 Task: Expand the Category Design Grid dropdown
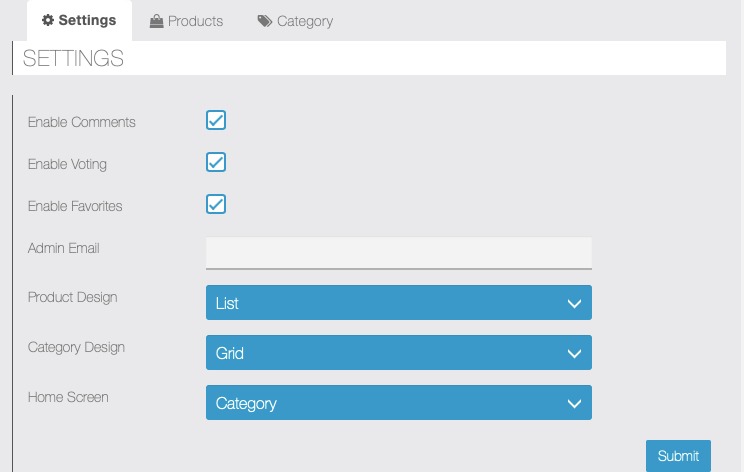399,352
